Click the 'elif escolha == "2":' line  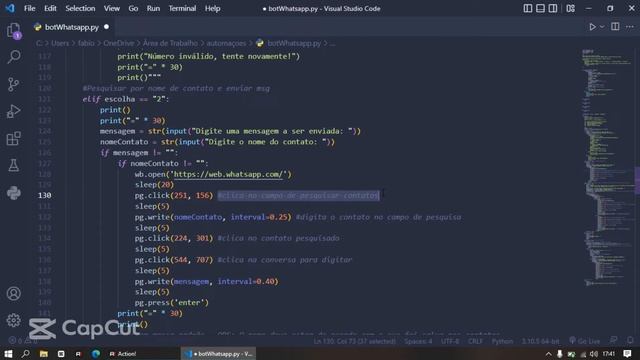click(125, 99)
